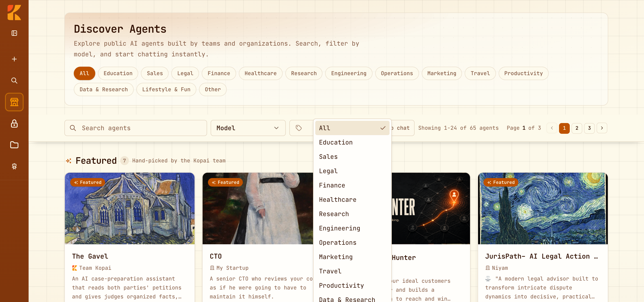Choose Travel from the dropdown list
The width and height of the screenshot is (644, 302).
tap(352, 271)
